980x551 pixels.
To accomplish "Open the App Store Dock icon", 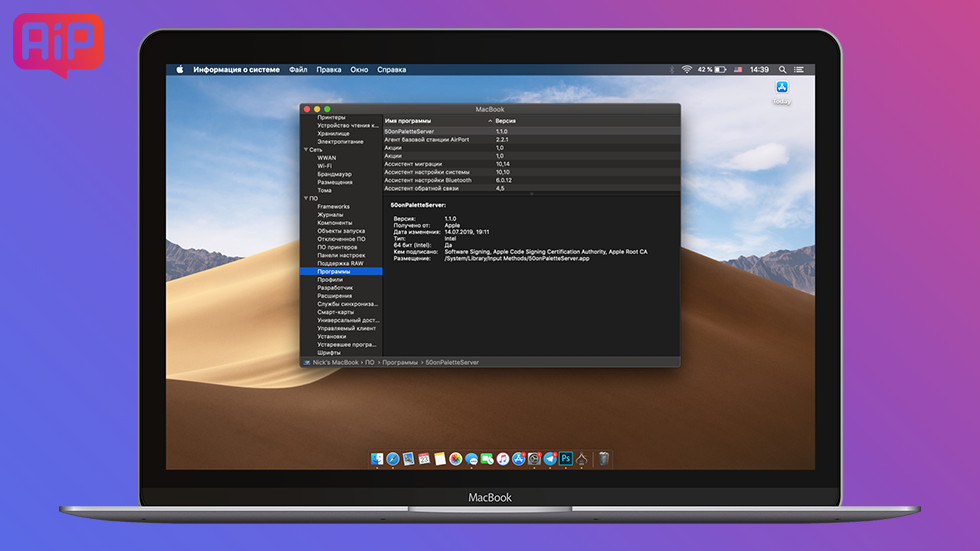I will pyautogui.click(x=518, y=459).
